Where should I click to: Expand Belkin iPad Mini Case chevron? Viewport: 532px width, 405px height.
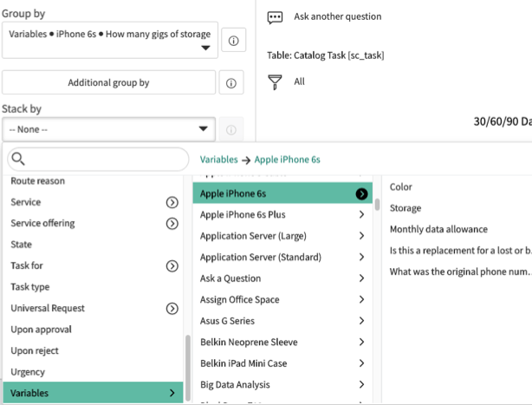click(x=361, y=363)
